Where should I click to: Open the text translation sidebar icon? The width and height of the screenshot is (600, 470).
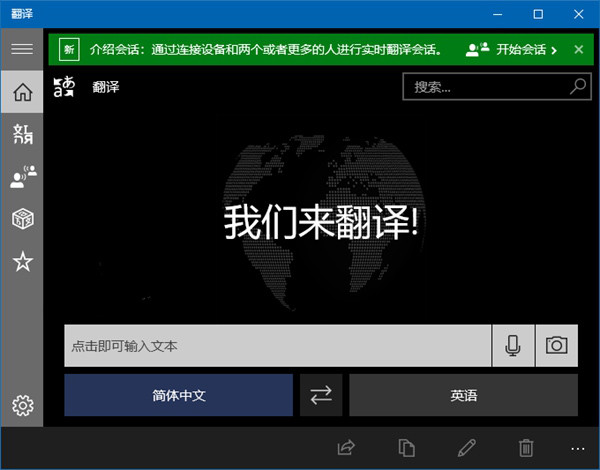[x=23, y=134]
